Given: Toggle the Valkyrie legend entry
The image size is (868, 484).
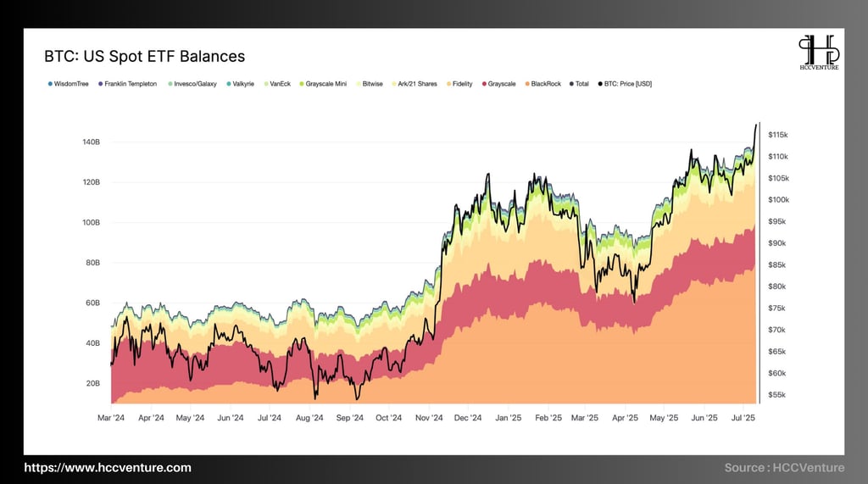Looking at the screenshot, I should coord(240,84).
